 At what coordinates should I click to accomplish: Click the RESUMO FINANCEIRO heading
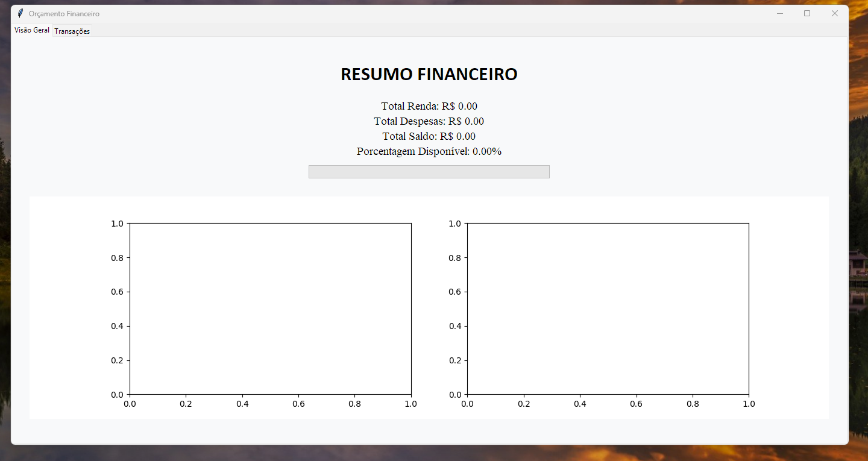tap(429, 74)
